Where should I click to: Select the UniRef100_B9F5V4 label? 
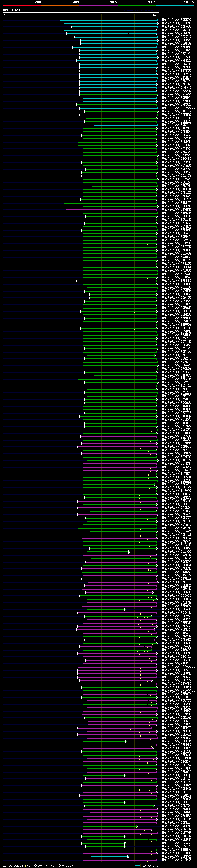click(x=176, y=98)
